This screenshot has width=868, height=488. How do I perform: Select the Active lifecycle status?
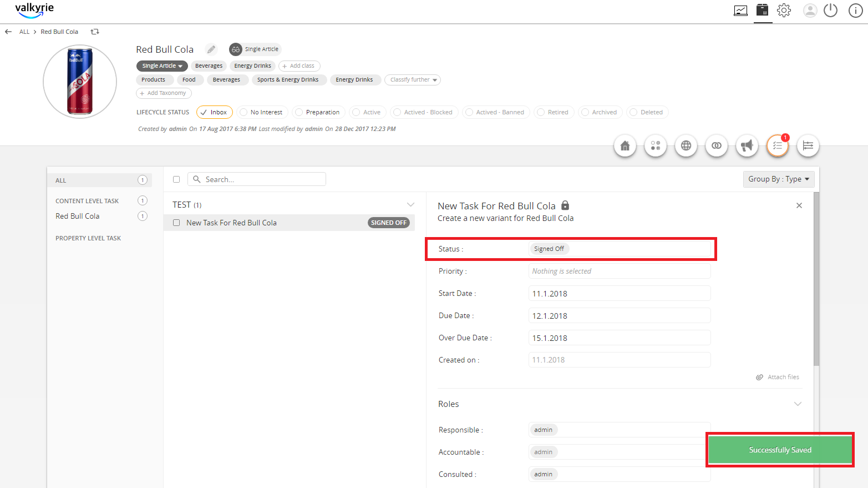[x=367, y=112]
